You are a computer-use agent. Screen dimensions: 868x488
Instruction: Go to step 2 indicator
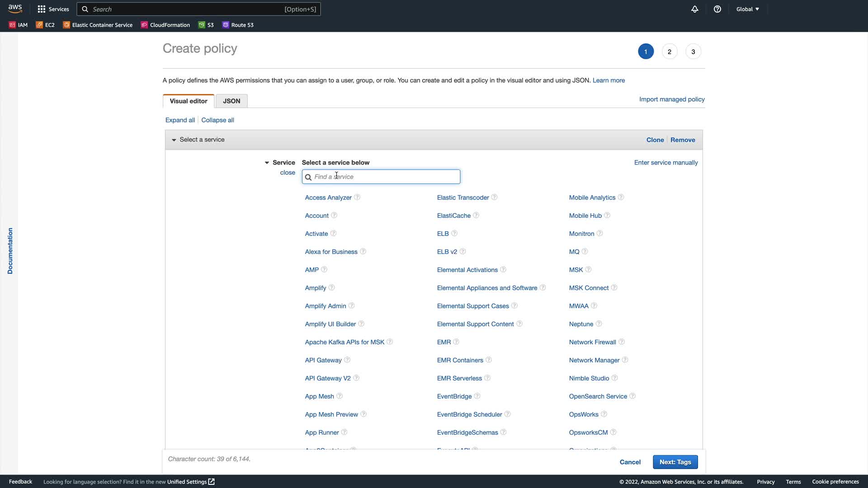click(x=670, y=52)
